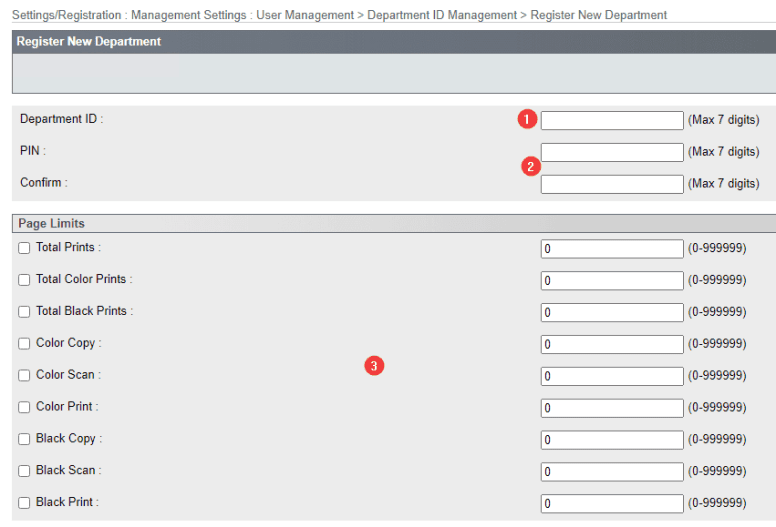Click into the PIN text box

click(x=612, y=152)
